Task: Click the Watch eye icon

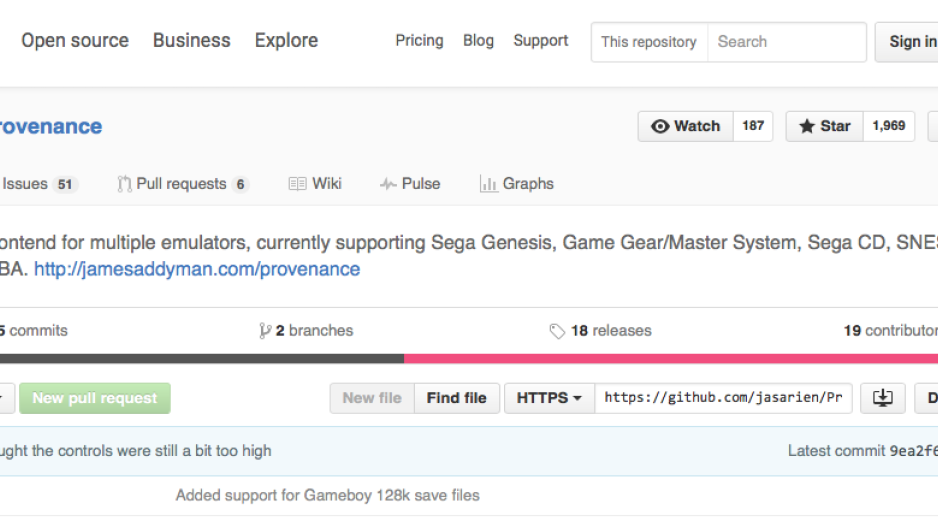Action: click(x=660, y=126)
